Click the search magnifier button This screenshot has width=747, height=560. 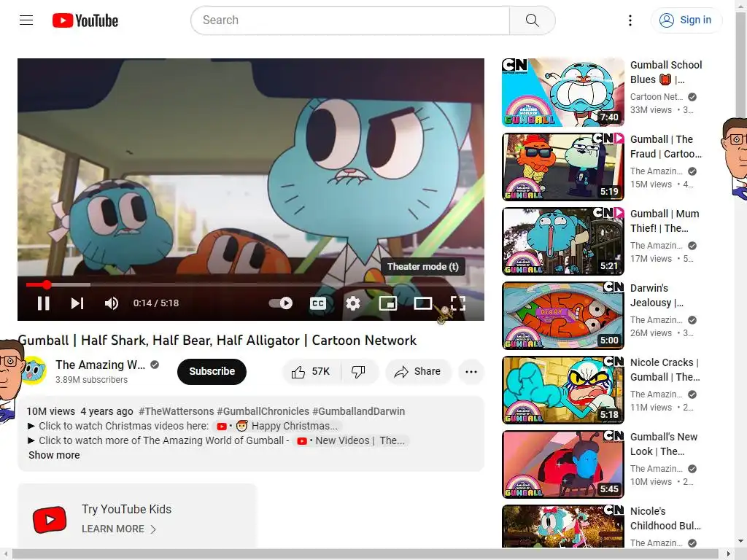click(532, 20)
